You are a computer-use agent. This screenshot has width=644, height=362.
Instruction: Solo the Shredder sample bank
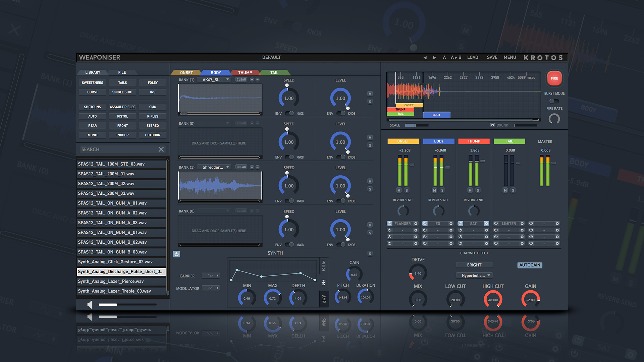coord(370,189)
